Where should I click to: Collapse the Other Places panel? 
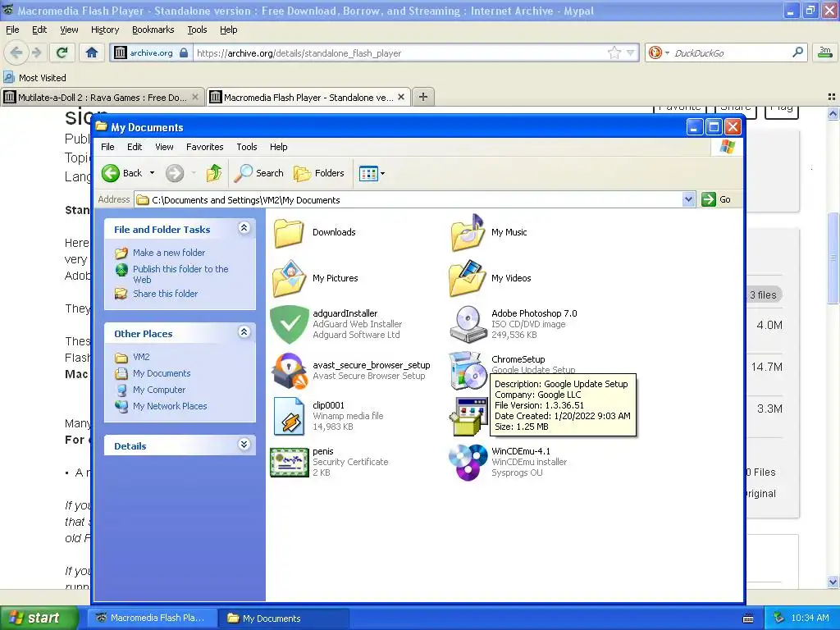244,332
